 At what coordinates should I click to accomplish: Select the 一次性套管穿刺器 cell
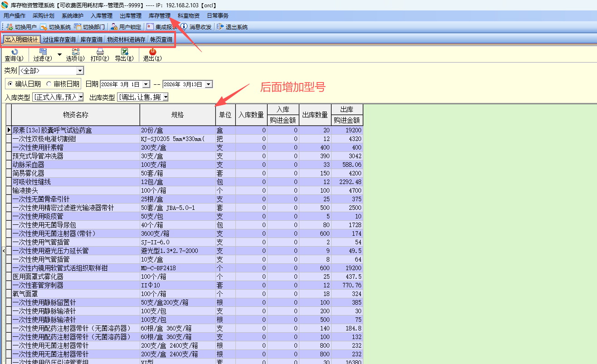tap(76, 285)
